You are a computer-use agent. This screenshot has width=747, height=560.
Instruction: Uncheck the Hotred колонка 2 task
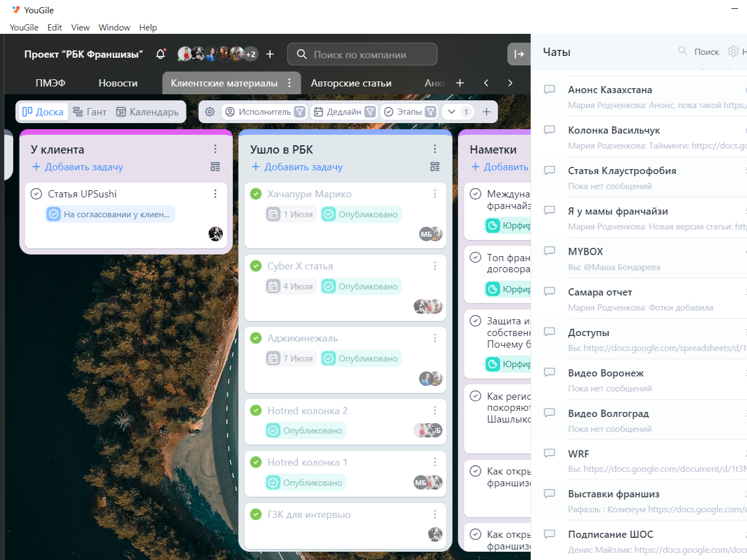256,410
